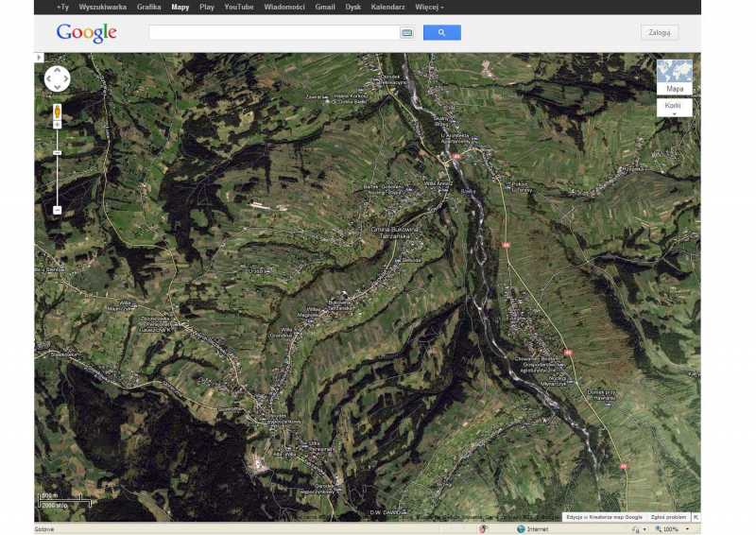
Task: Pan the map left with the left arrow
Action: [49, 78]
